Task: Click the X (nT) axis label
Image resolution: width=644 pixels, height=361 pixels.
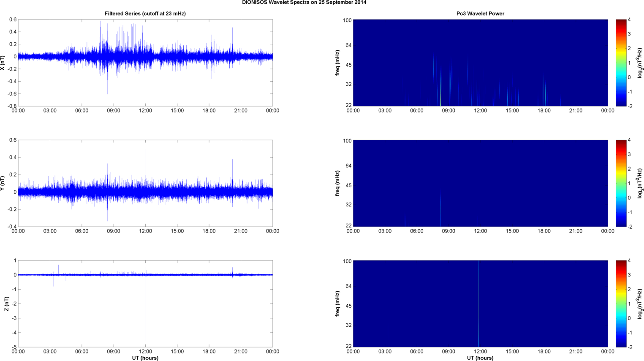Action: (x=3, y=63)
